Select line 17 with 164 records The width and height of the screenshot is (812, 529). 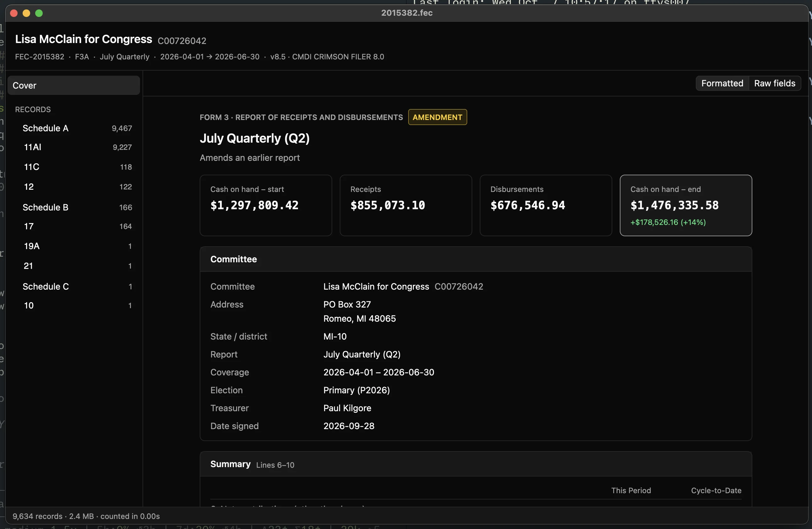[x=73, y=226]
